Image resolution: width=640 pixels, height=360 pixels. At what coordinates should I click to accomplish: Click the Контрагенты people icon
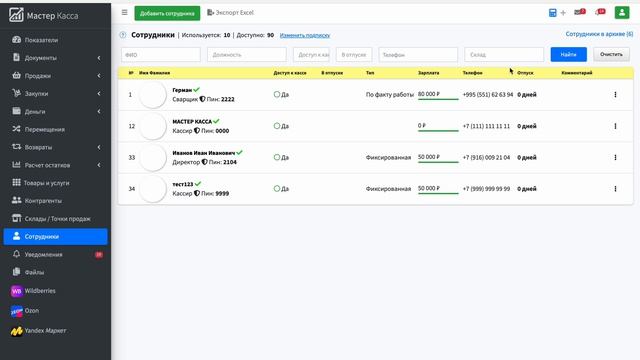(x=16, y=200)
